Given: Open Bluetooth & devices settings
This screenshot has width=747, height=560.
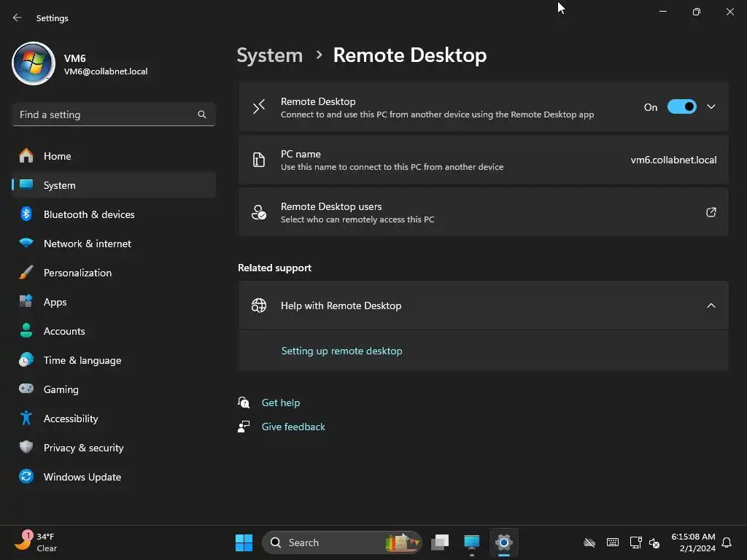Looking at the screenshot, I should tap(113, 214).
